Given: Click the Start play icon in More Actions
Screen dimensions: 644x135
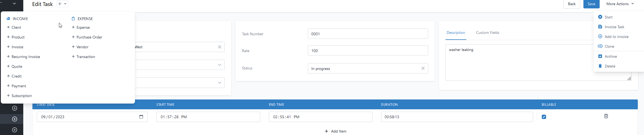Looking at the screenshot, I should tap(600, 17).
